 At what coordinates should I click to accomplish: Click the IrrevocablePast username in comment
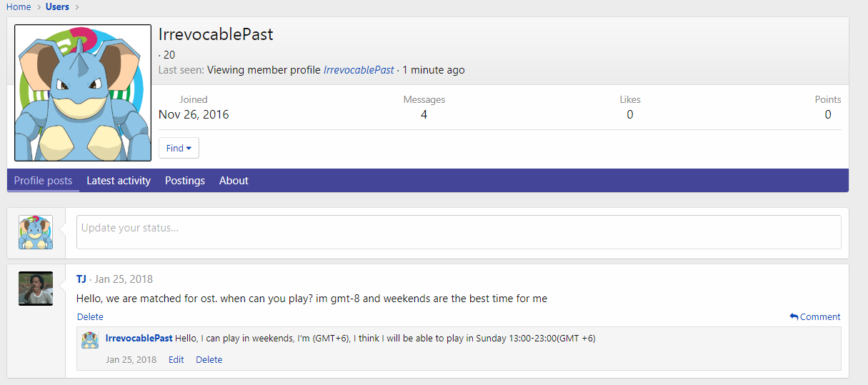click(x=139, y=338)
